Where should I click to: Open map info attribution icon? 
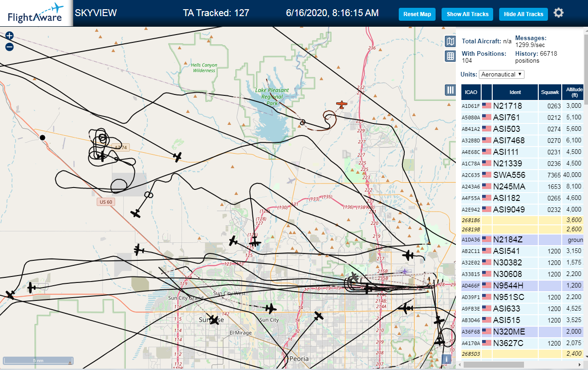[x=446, y=359]
